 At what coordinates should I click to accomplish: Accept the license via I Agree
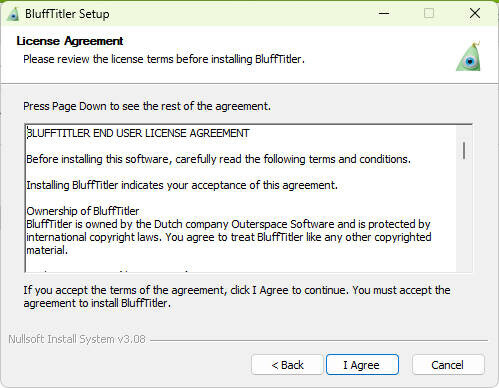pyautogui.click(x=362, y=365)
